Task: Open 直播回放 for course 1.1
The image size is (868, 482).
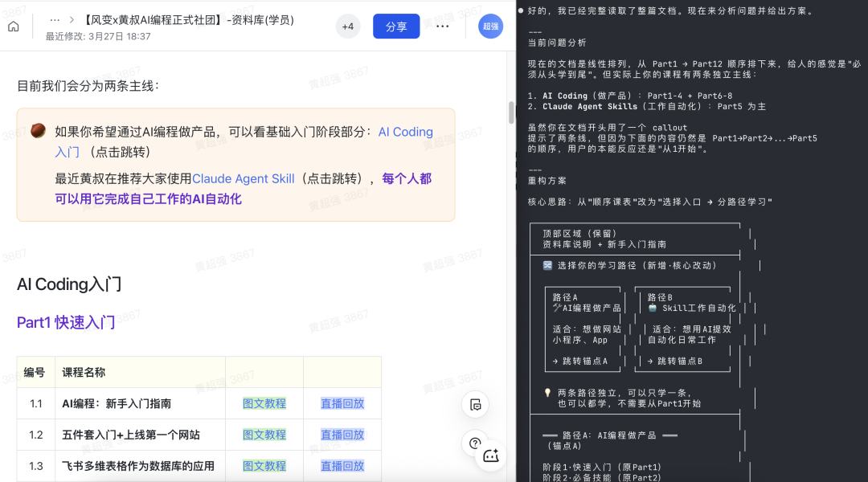Action: coord(342,403)
